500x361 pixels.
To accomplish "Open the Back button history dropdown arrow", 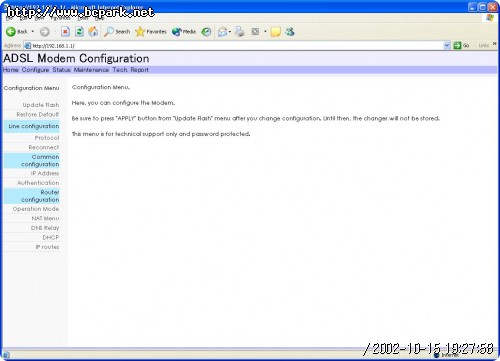I will coord(33,32).
